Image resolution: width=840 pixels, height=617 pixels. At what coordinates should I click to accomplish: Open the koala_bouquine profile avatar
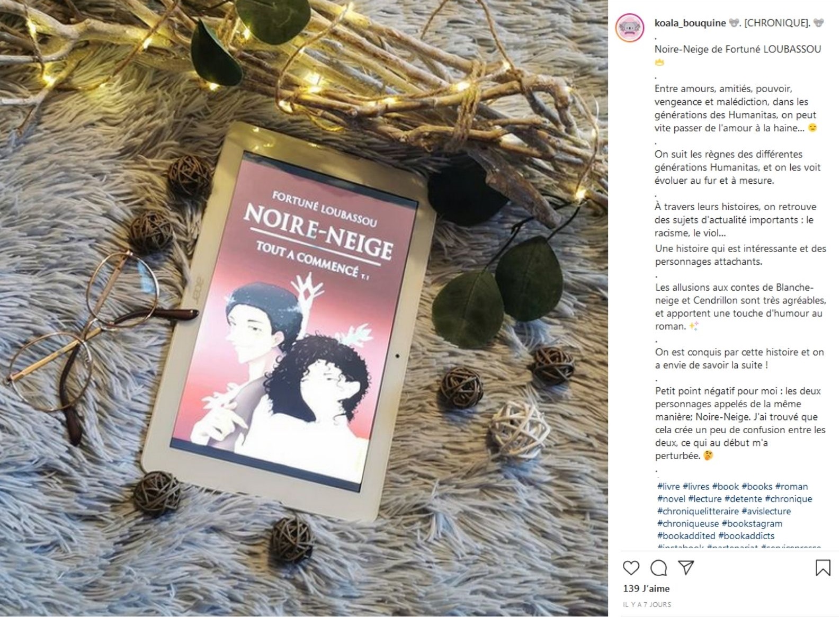(x=630, y=28)
